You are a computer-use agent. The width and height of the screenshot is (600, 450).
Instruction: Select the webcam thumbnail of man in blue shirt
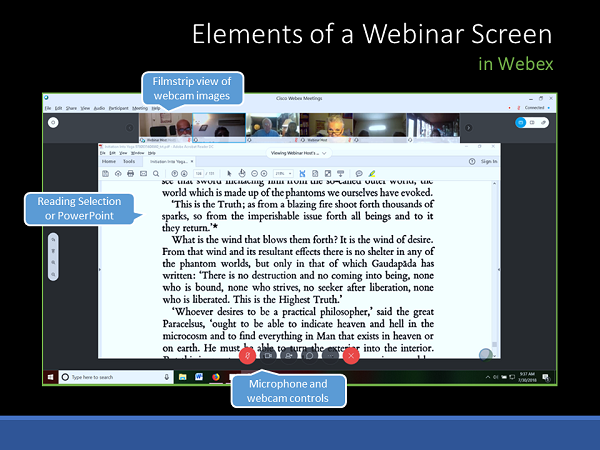tap(272, 128)
